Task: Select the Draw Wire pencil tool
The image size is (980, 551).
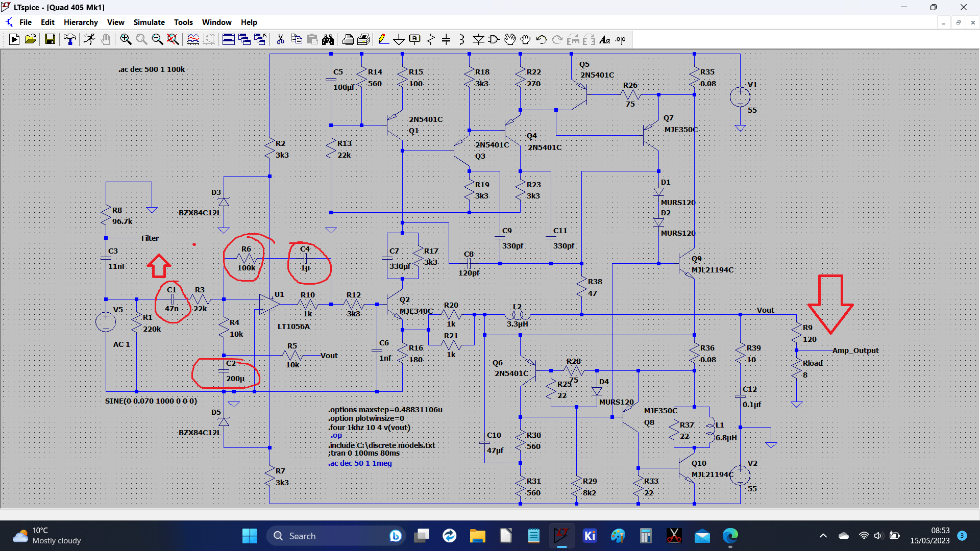Action: (383, 39)
